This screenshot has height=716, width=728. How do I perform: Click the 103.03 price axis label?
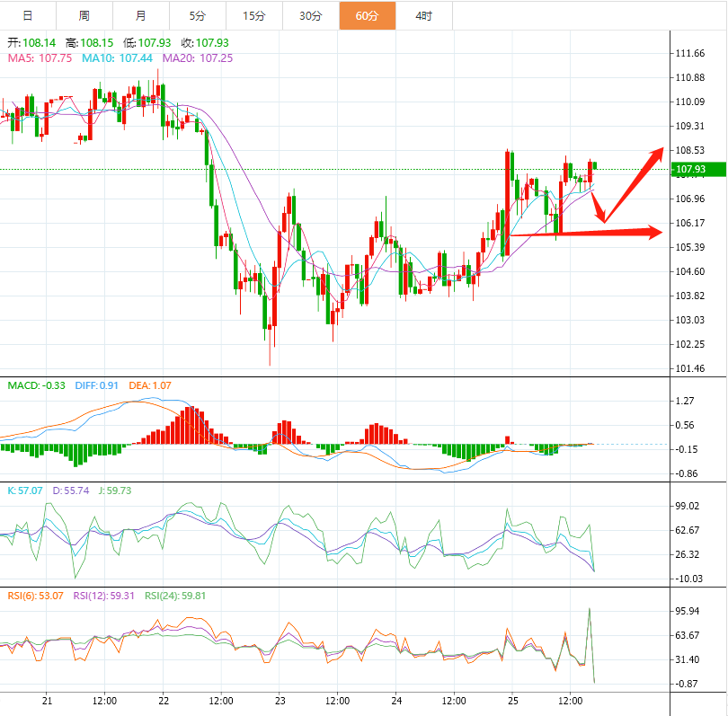click(x=690, y=320)
